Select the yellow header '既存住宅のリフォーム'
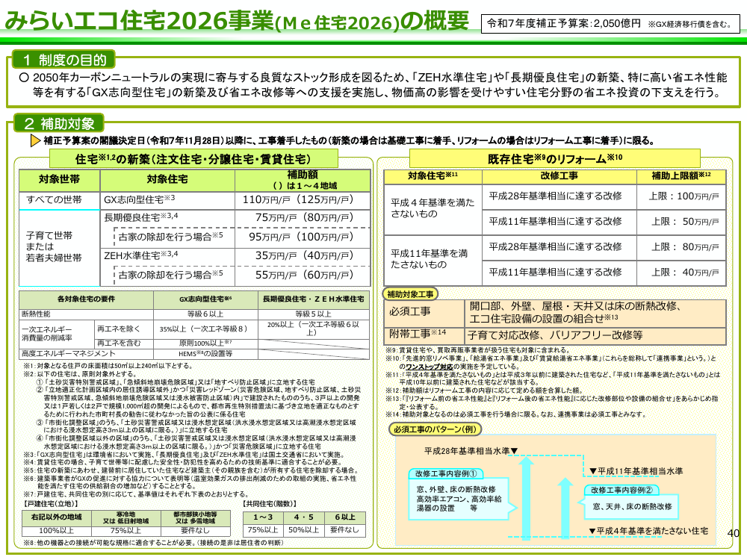 coord(554,158)
